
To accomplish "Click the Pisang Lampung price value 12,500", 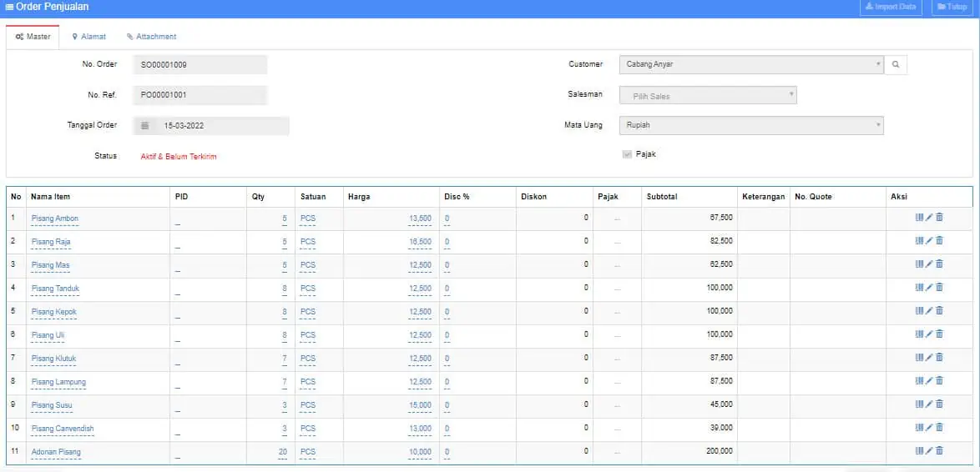I will (x=420, y=382).
